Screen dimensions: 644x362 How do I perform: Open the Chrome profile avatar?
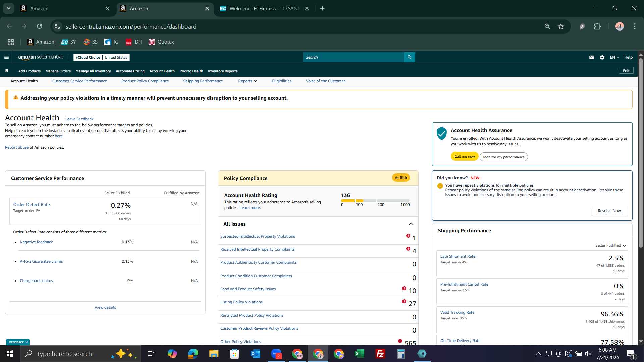click(x=620, y=26)
